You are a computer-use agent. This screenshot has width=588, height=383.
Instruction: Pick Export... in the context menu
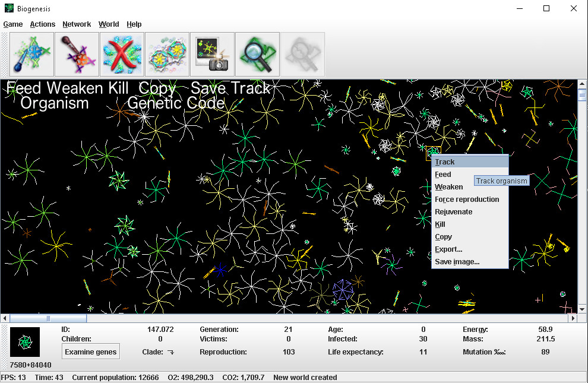(x=448, y=249)
